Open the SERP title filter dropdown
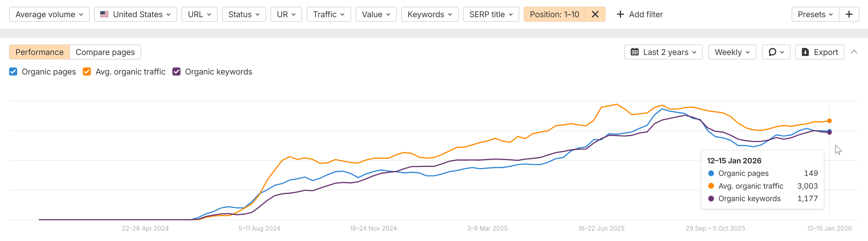 [x=491, y=15]
